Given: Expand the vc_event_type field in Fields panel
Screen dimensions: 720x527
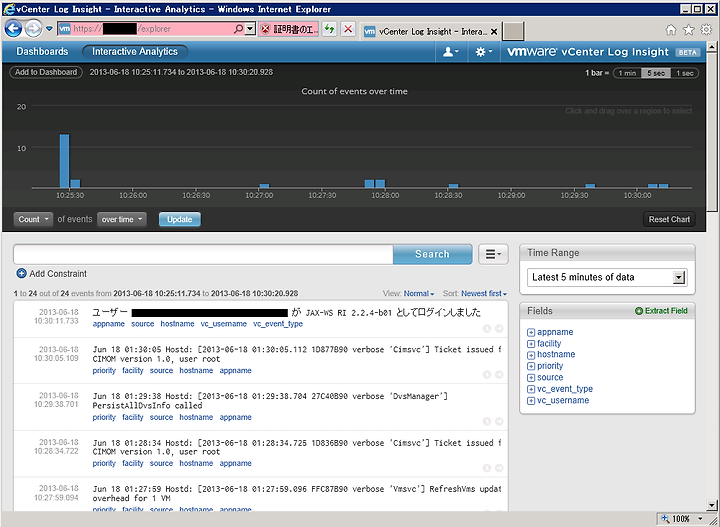Looking at the screenshot, I should (x=531, y=389).
